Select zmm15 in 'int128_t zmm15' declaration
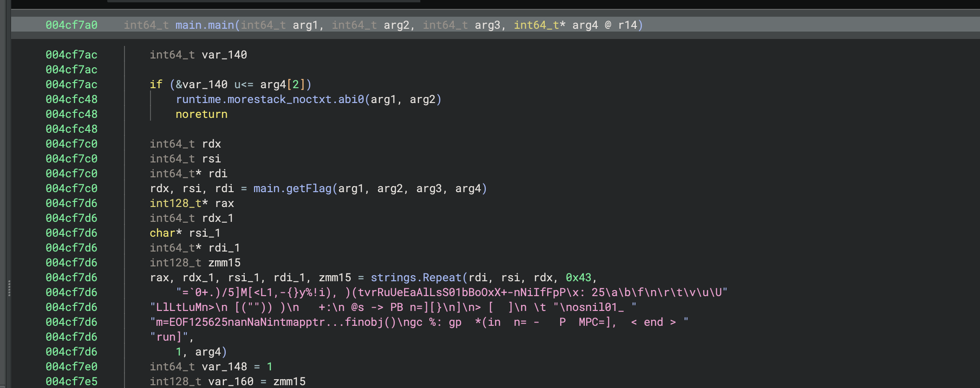 [224, 263]
